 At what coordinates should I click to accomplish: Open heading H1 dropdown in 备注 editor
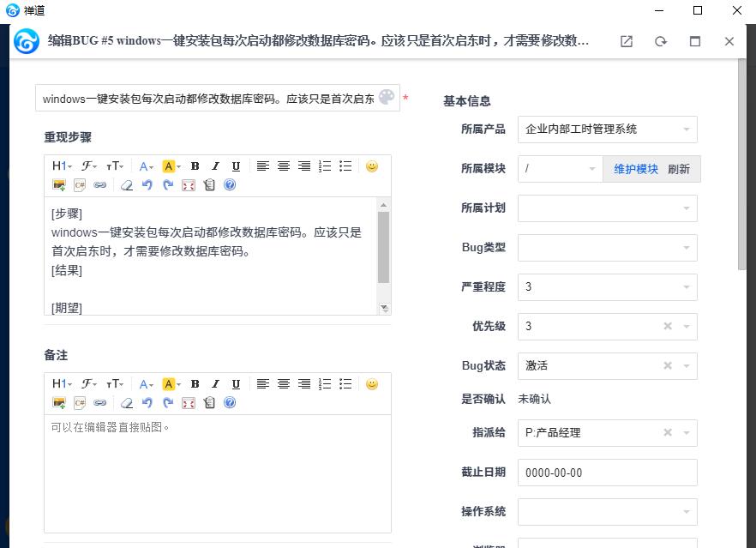[x=62, y=384]
